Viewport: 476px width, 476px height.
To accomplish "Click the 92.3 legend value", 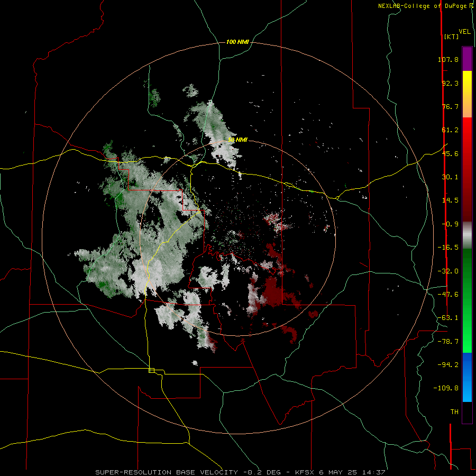I will (x=450, y=83).
